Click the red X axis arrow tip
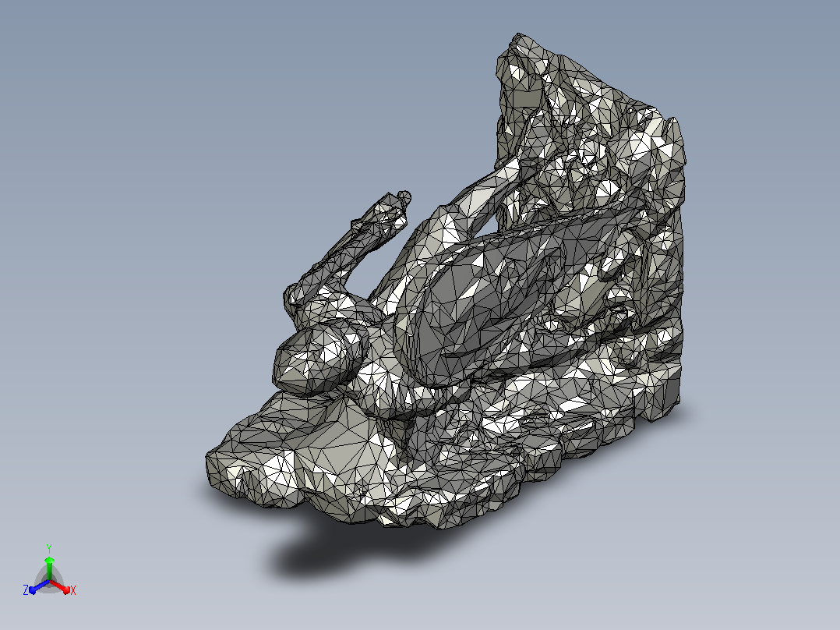Image resolution: width=840 pixels, height=630 pixels. pyautogui.click(x=66, y=590)
